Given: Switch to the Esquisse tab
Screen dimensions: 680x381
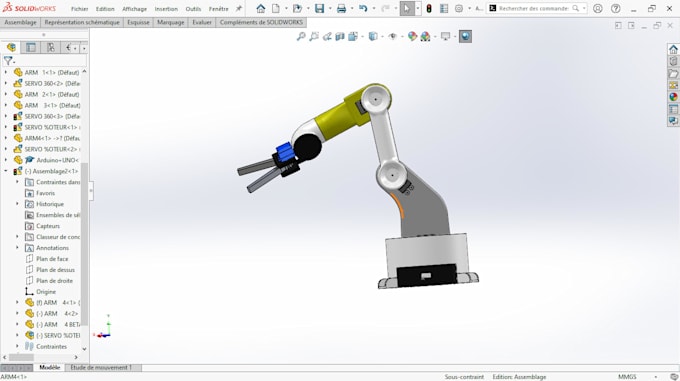Looking at the screenshot, I should (138, 22).
